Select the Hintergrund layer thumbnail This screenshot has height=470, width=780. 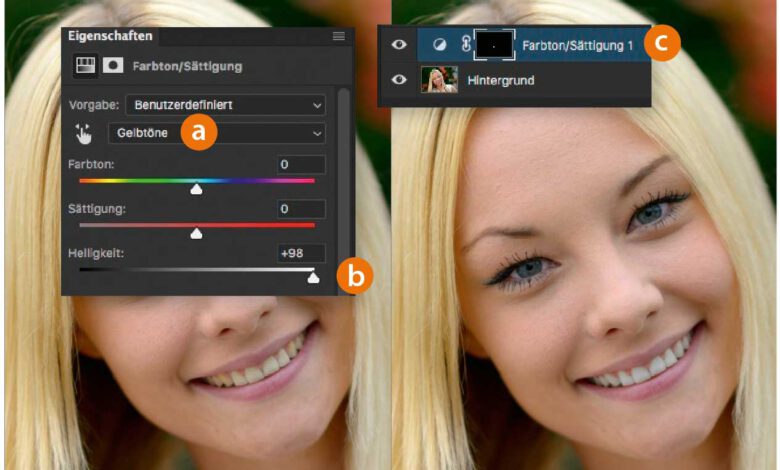[x=439, y=80]
